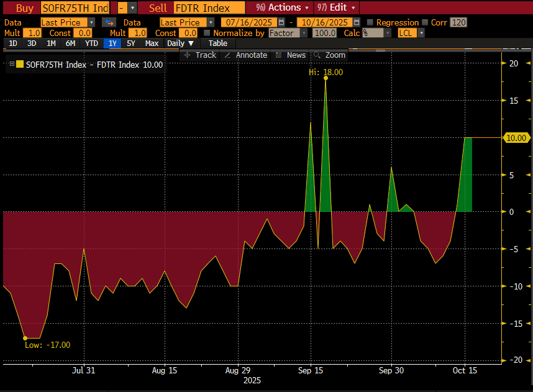Open the Daily periodicity dropdown
533x392 pixels.
(180, 43)
